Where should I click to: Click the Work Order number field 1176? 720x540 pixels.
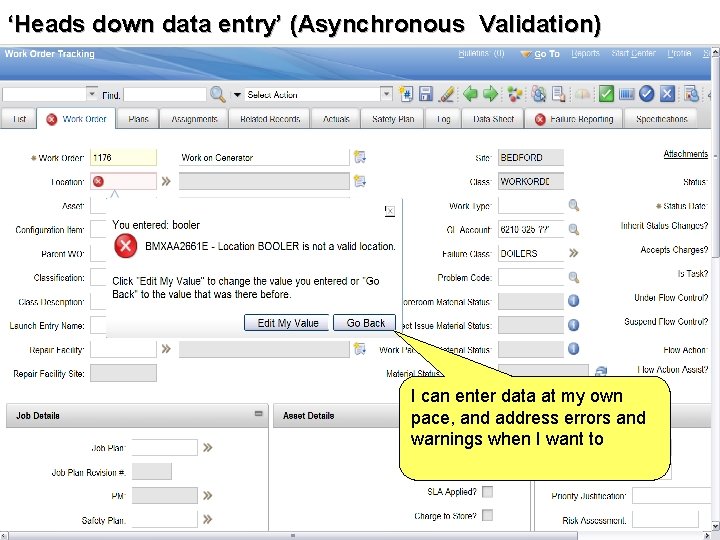click(x=123, y=158)
